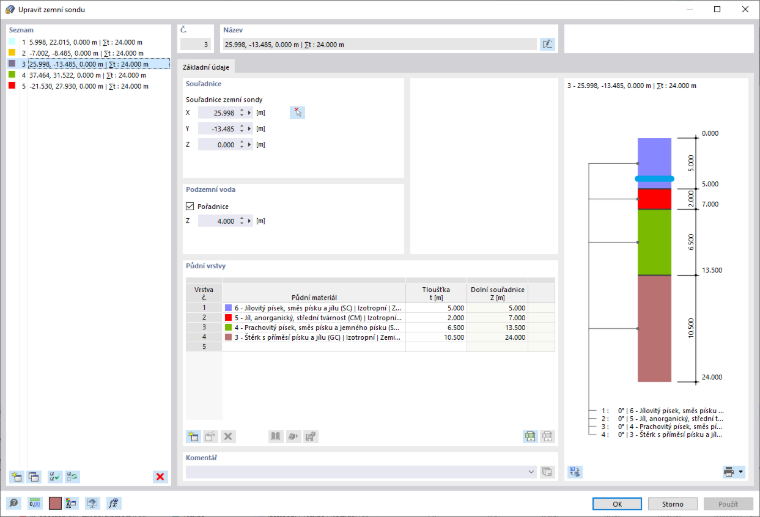Delete selected soil sample with red X
Viewport: 760px width, 517px height.
(160, 477)
